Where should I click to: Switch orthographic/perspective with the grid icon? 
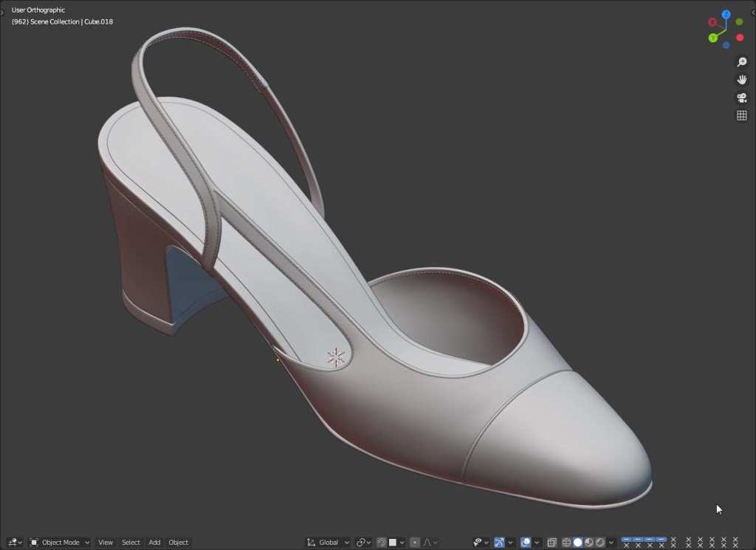pyautogui.click(x=742, y=115)
